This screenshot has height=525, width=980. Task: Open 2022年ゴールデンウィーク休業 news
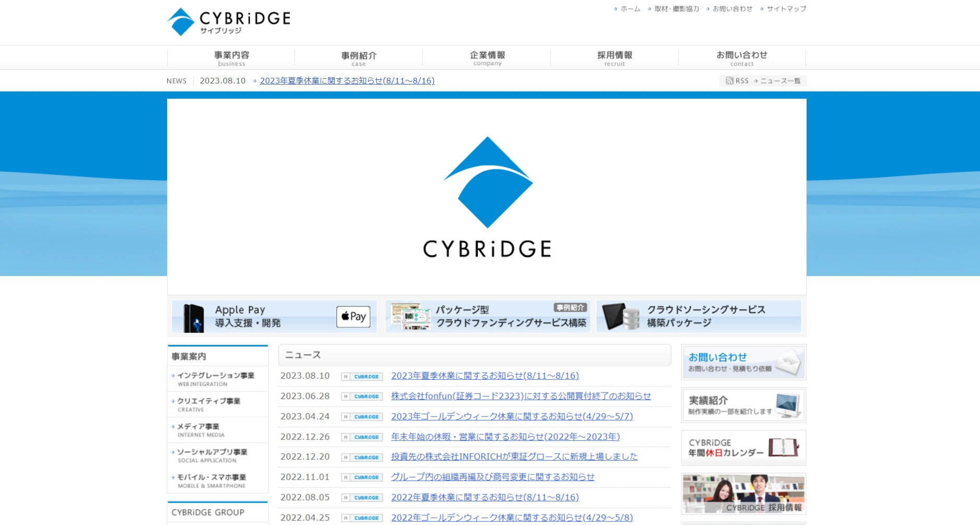(512, 518)
